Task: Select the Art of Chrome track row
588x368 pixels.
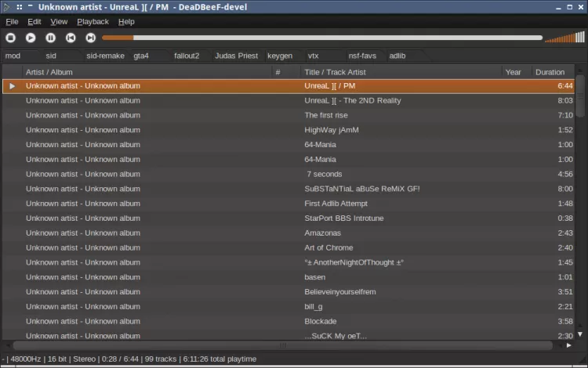Action: coord(328,247)
